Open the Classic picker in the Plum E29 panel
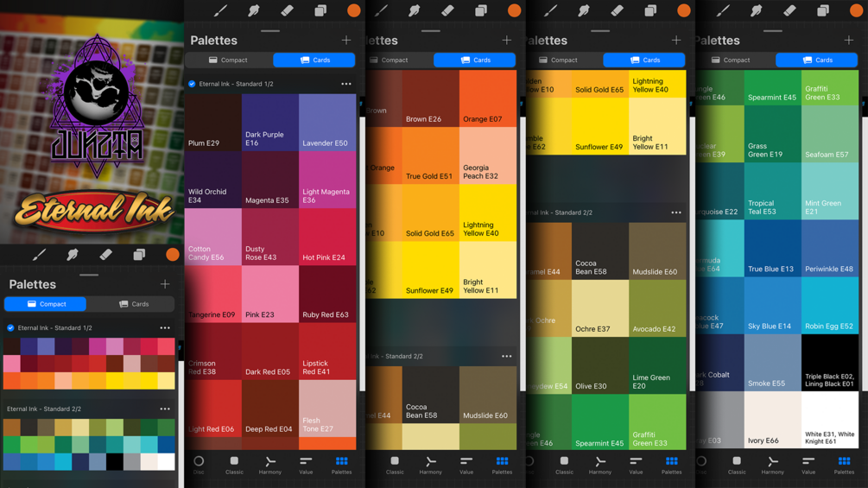868x488 pixels. tap(234, 465)
